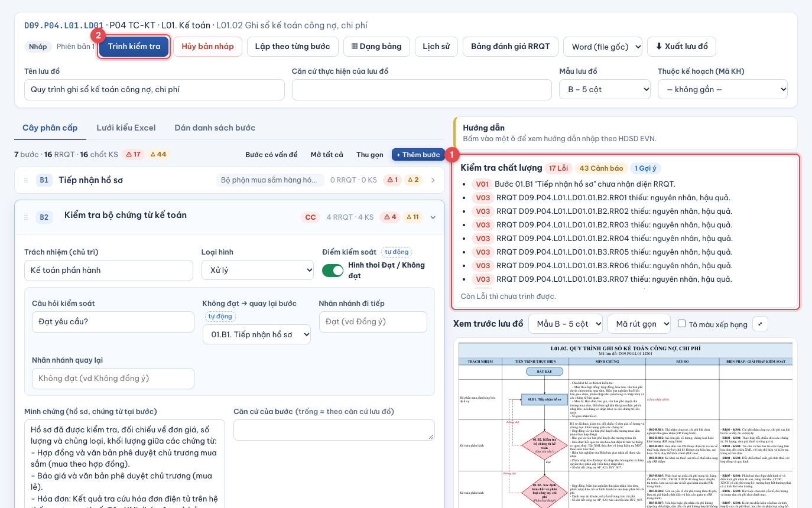Collapse step B2 Kiểm tra bộ chứng từ
812x508 pixels.
433,217
